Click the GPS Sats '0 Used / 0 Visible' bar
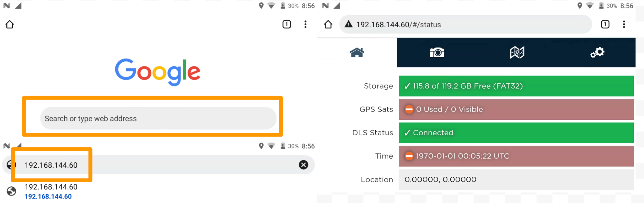Viewport: 644px width, 203px height. click(516, 109)
